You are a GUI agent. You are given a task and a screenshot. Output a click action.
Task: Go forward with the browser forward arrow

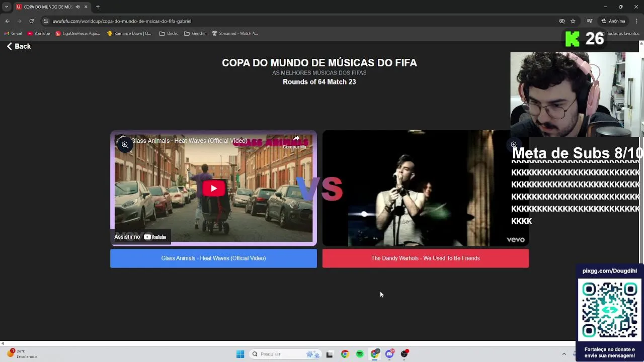19,21
